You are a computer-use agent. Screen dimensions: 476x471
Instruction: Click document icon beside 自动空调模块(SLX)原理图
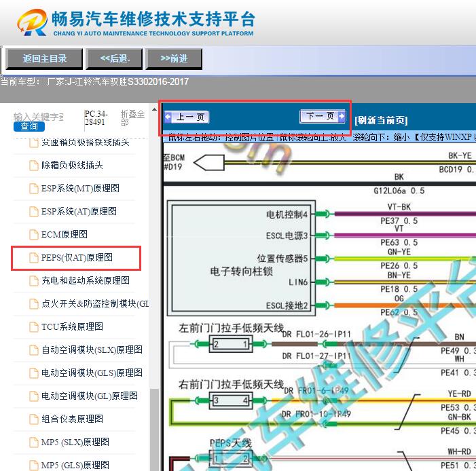coord(34,350)
